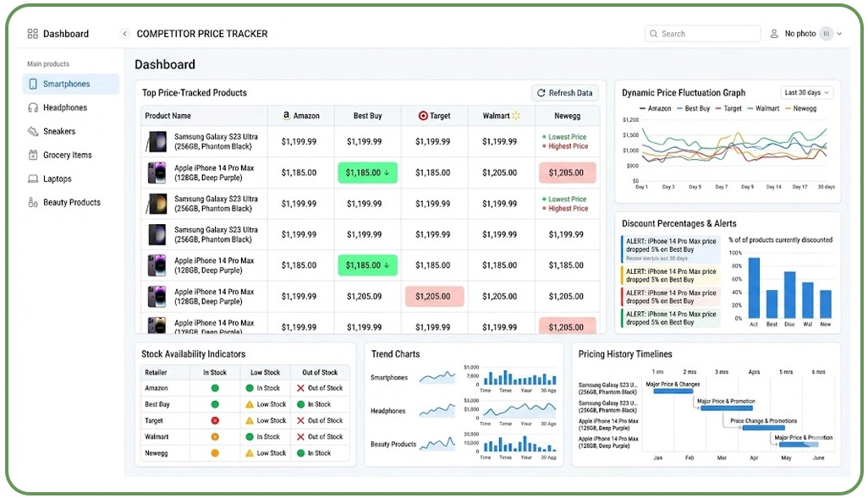This screenshot has width=868, height=498.
Task: Toggle Best Buy in the graph legend
Action: (x=693, y=108)
